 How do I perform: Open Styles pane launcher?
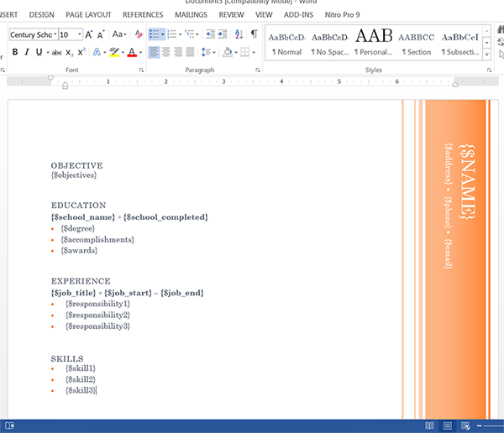pyautogui.click(x=489, y=70)
